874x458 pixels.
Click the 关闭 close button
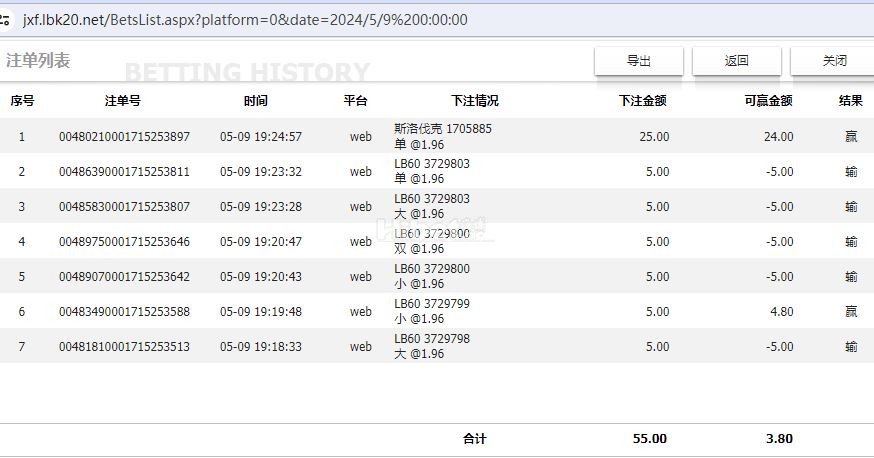(x=833, y=61)
